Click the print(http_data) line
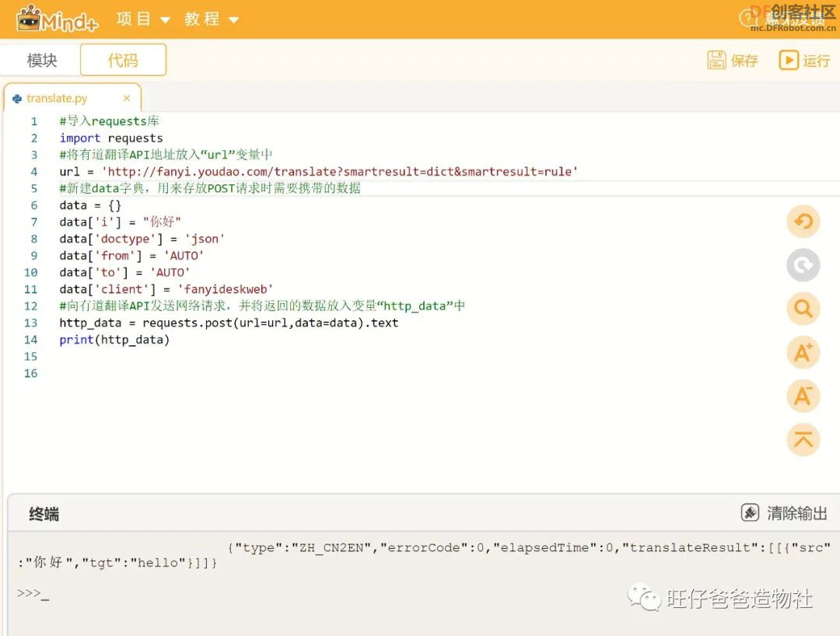Viewport: 840px width, 636px height. (114, 340)
